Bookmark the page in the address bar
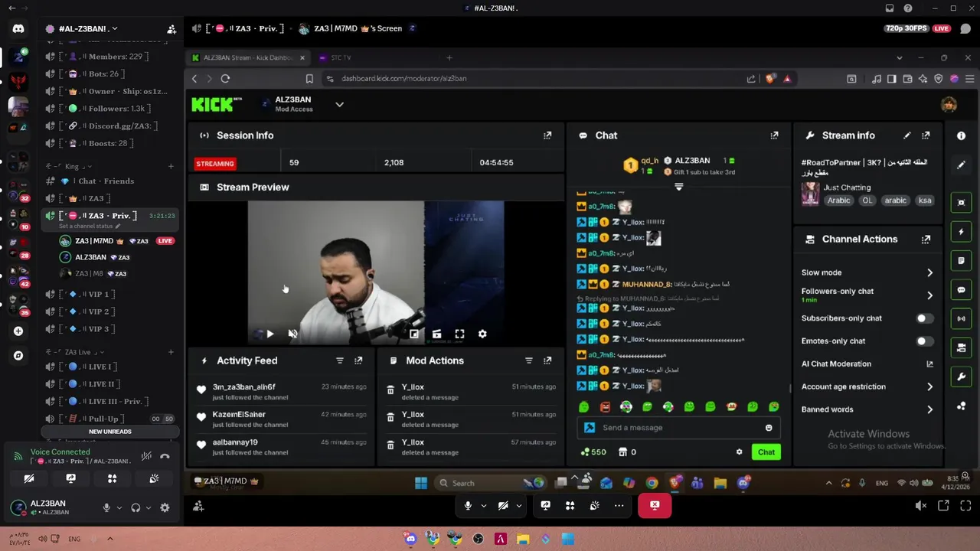980x551 pixels. point(309,79)
